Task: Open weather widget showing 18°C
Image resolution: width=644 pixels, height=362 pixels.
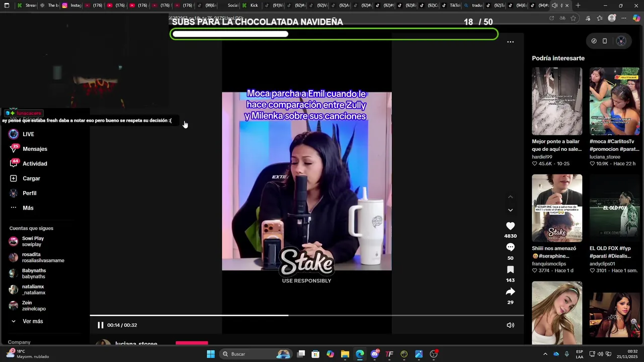Action: coord(28,354)
